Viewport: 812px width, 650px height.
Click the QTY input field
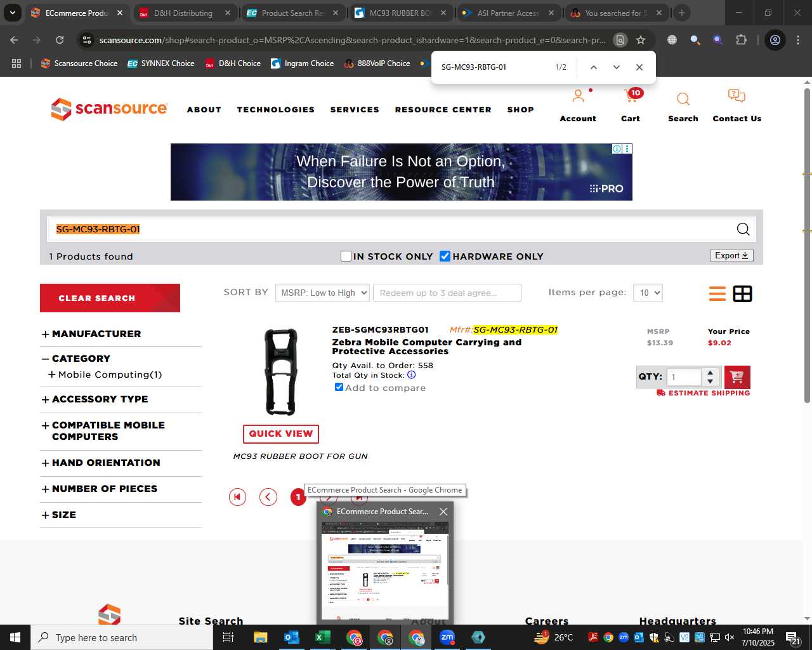(x=684, y=377)
